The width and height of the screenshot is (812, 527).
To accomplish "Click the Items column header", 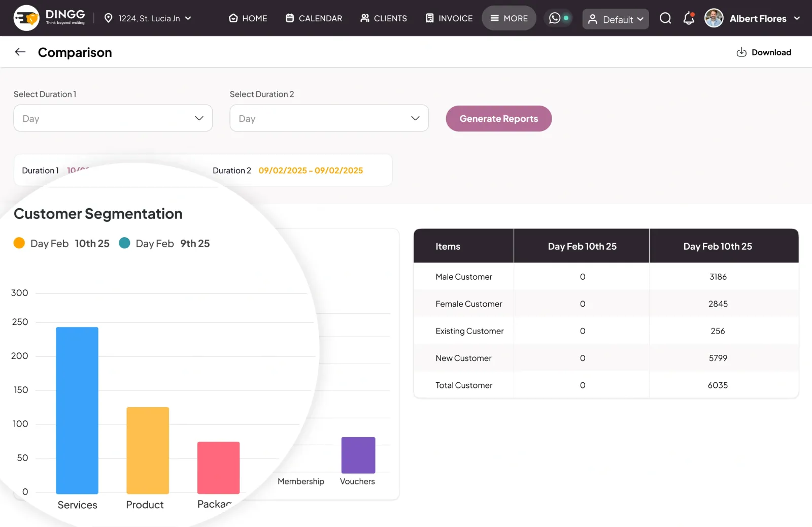I will [448, 246].
